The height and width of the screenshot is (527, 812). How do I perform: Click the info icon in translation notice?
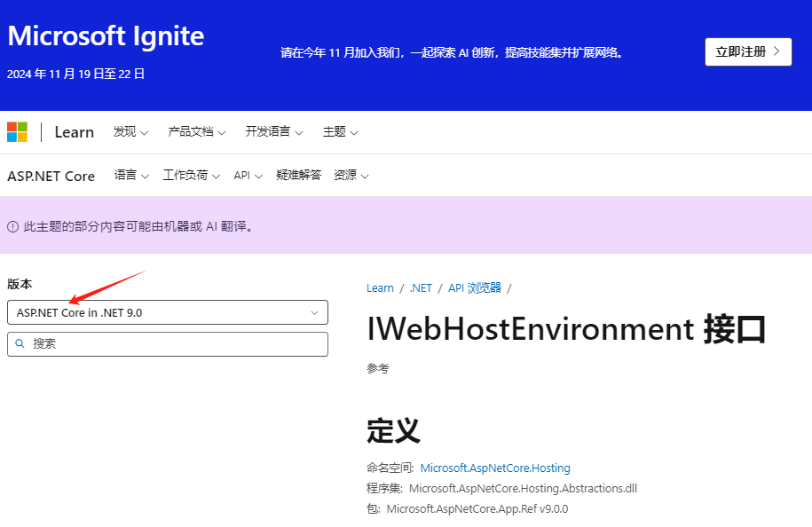tap(13, 227)
